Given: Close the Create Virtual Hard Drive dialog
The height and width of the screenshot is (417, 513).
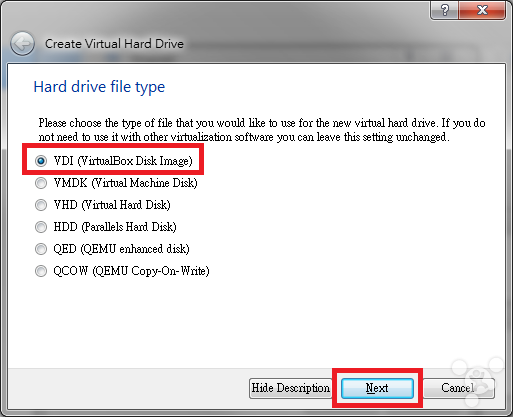Looking at the screenshot, I should coord(482,10).
